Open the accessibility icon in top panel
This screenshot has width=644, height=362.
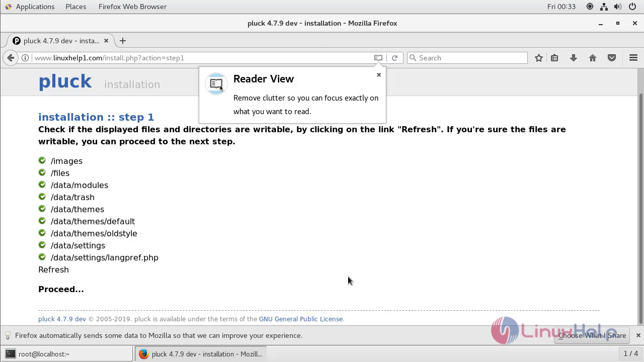[x=590, y=7]
